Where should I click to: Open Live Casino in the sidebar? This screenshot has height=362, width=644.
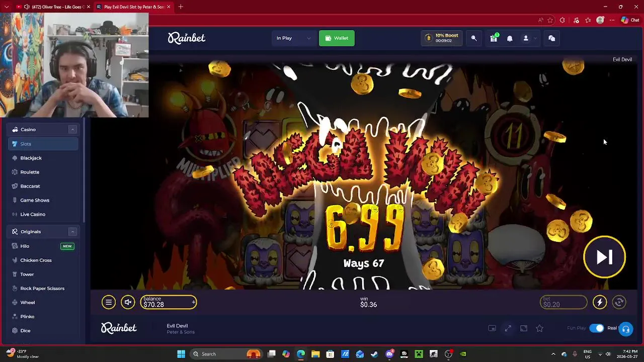click(43, 214)
